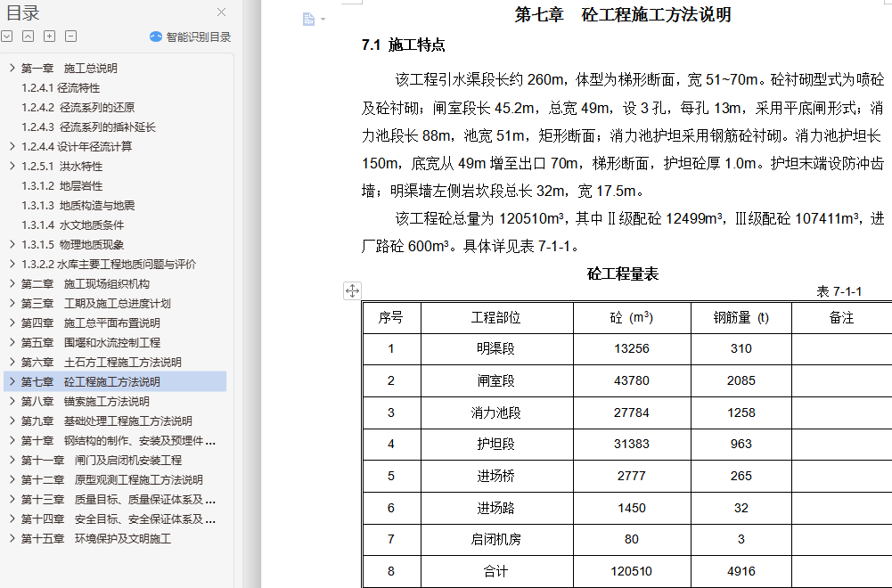The height and width of the screenshot is (588, 892).
Task: Click the 钢筋量 (t) column header
Action: [741, 317]
